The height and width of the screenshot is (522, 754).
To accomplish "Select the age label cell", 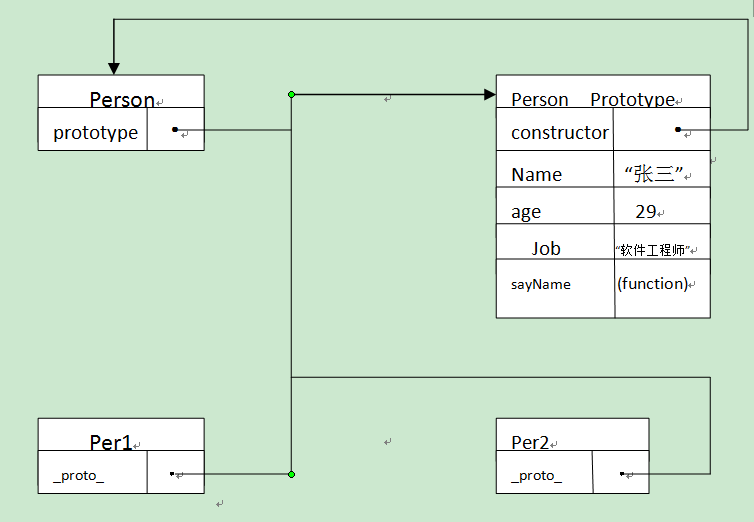I will point(526,211).
